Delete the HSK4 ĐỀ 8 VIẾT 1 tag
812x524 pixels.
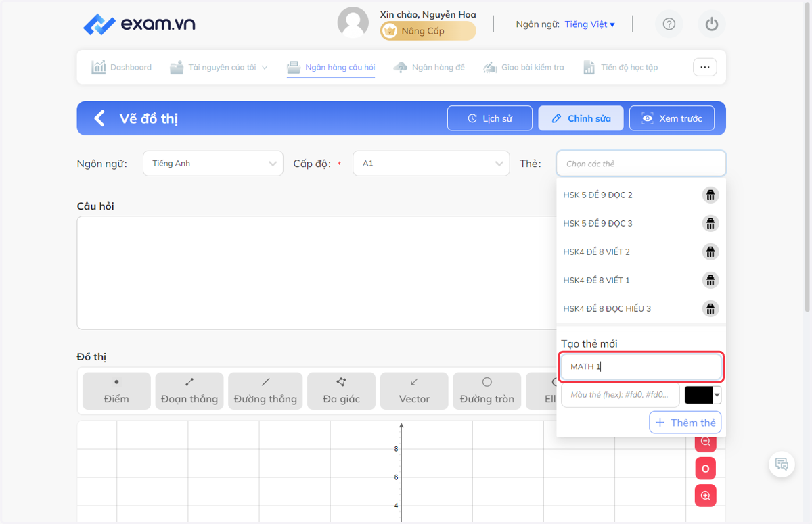[x=710, y=281]
